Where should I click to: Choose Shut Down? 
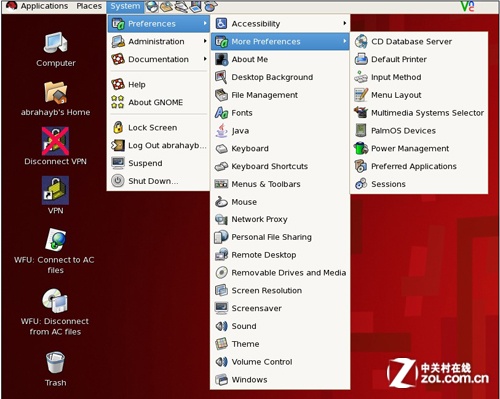pos(158,181)
